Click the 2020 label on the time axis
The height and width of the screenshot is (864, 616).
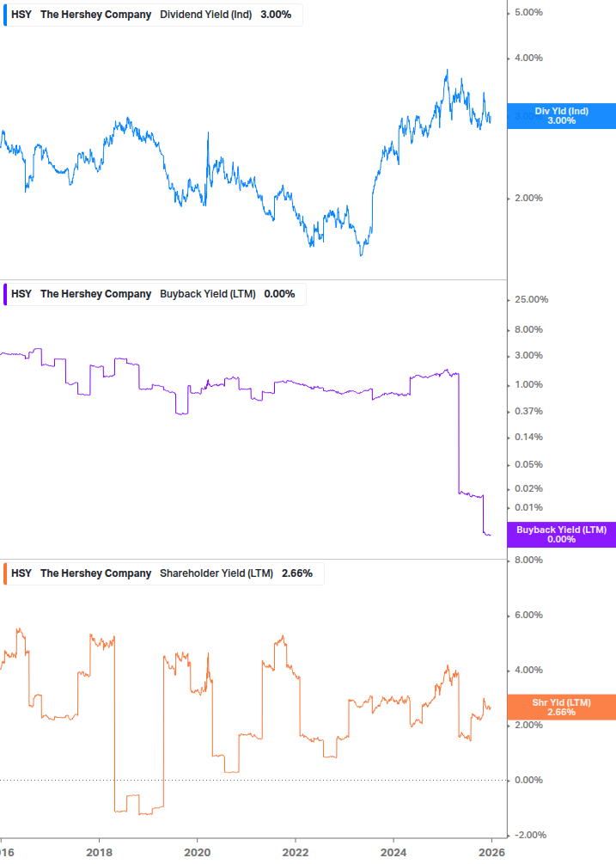pyautogui.click(x=197, y=853)
